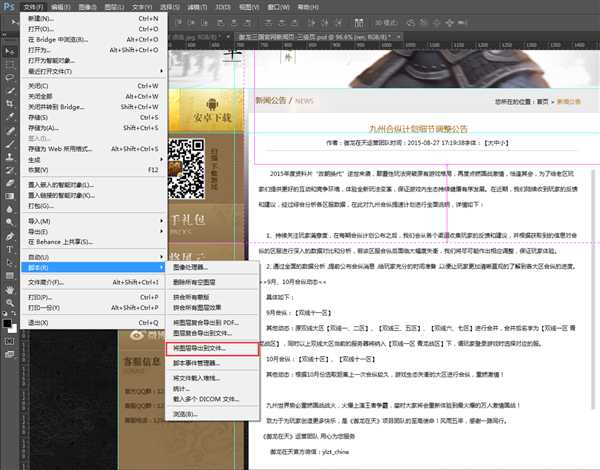Select the Horizontal Type tool
This screenshot has height=470, width=600.
click(x=10, y=250)
